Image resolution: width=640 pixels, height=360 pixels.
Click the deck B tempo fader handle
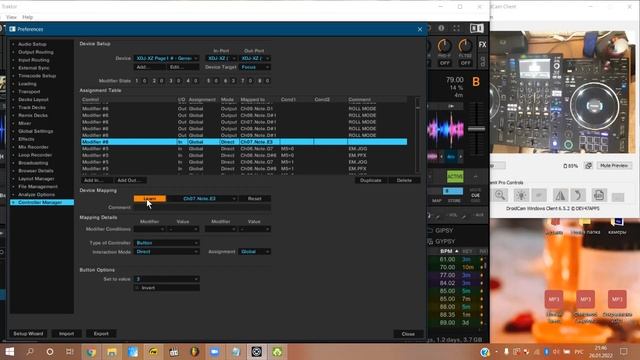coord(476,129)
